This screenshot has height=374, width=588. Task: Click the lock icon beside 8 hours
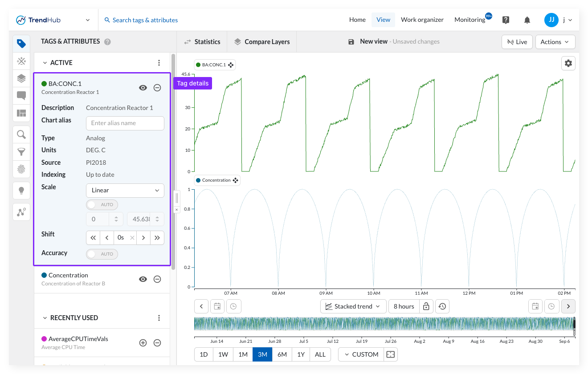coord(426,306)
